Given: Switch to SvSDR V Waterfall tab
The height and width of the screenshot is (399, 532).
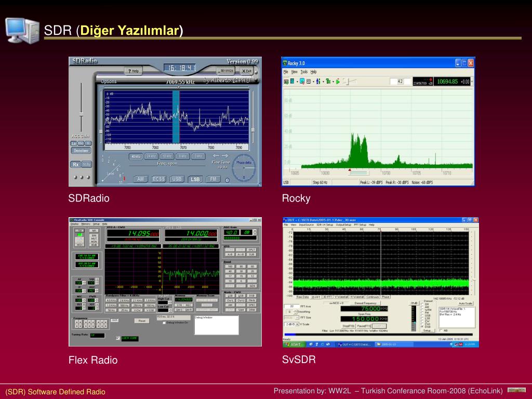Looking at the screenshot, I should click(341, 297).
